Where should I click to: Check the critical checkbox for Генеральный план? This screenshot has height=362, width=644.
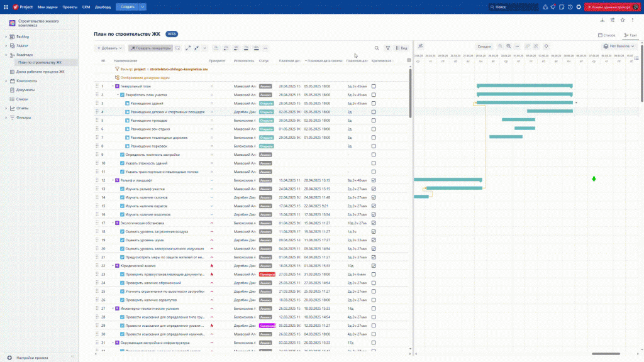click(374, 86)
